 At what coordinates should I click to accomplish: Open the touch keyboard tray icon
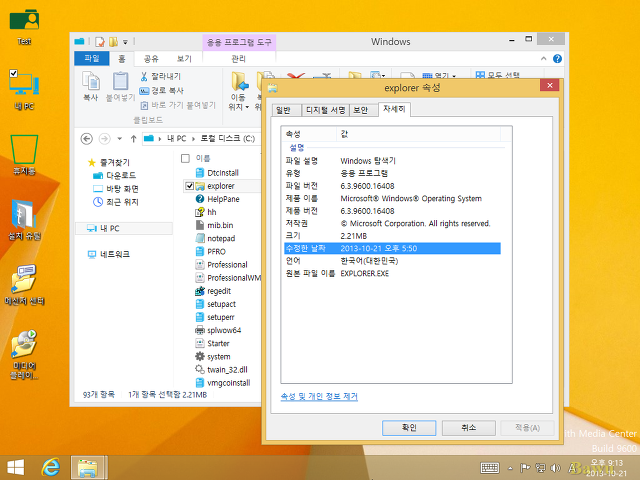point(490,468)
